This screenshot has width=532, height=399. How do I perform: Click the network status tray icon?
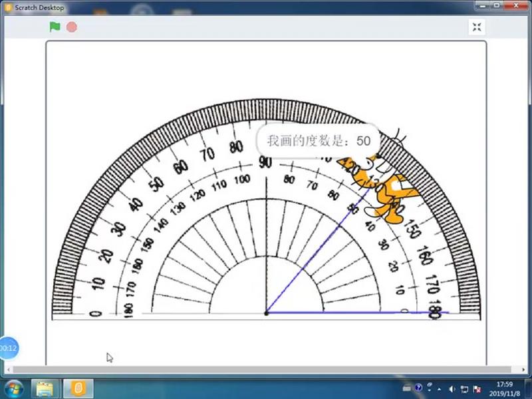click(x=464, y=388)
